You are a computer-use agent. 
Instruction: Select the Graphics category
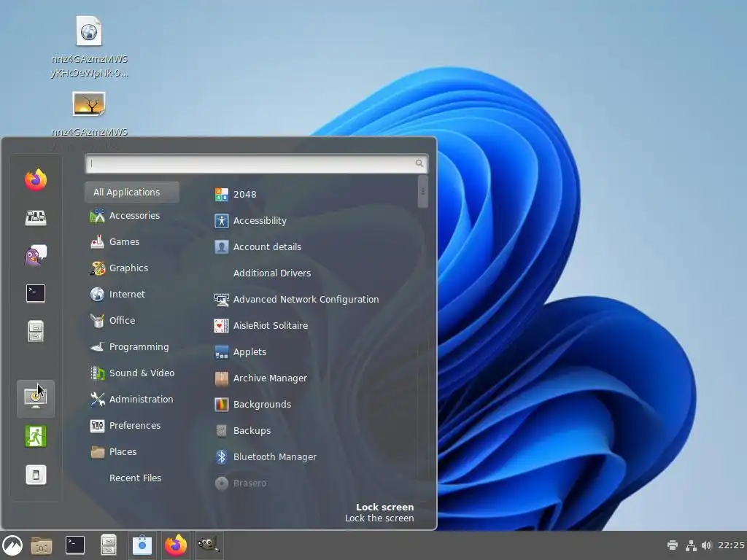(119, 268)
